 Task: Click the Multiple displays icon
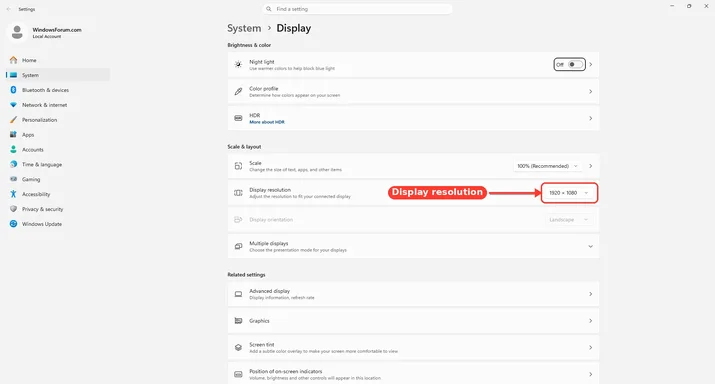pos(238,246)
